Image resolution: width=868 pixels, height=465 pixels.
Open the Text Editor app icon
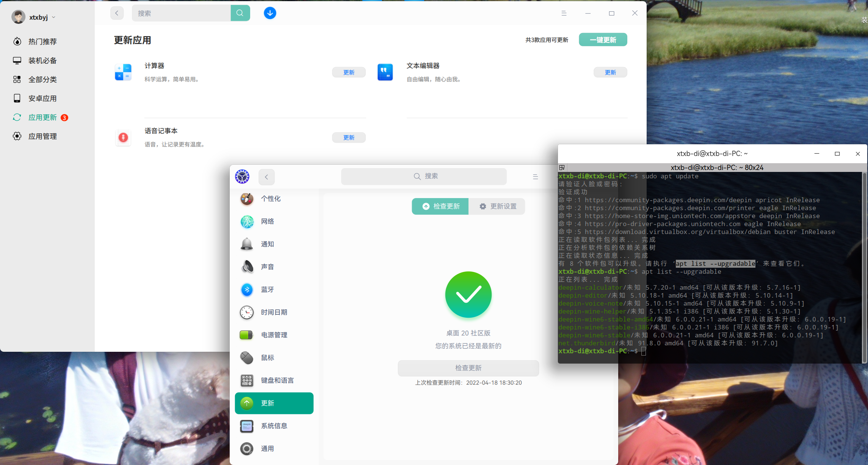coord(385,72)
